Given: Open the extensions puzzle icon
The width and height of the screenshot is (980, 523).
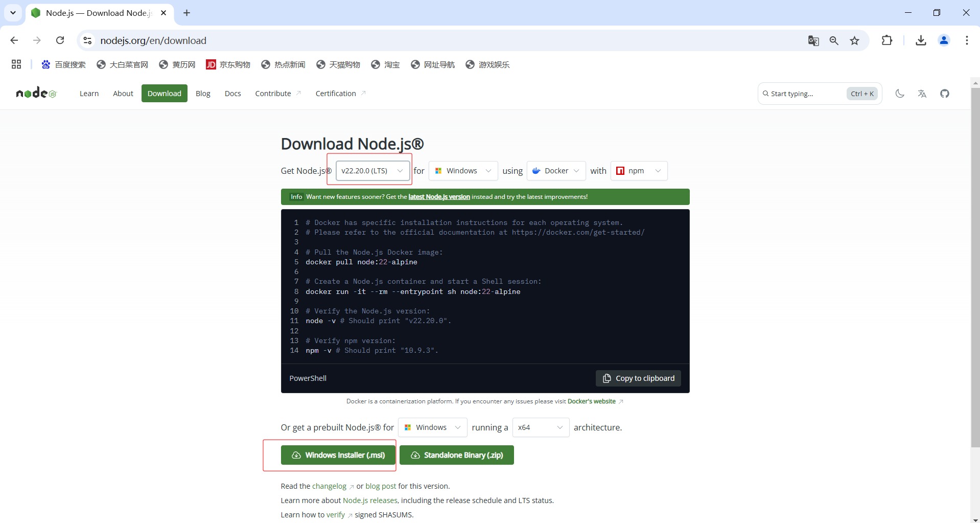Looking at the screenshot, I should point(887,40).
